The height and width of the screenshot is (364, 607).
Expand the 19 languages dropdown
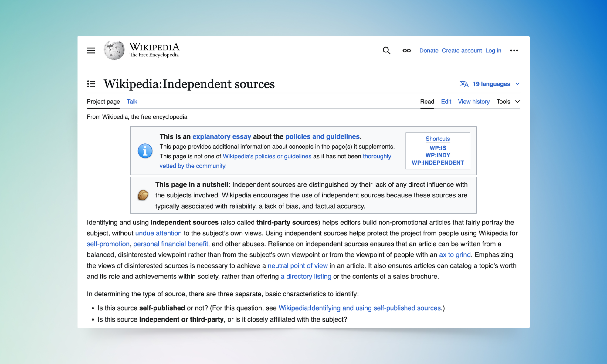(491, 84)
